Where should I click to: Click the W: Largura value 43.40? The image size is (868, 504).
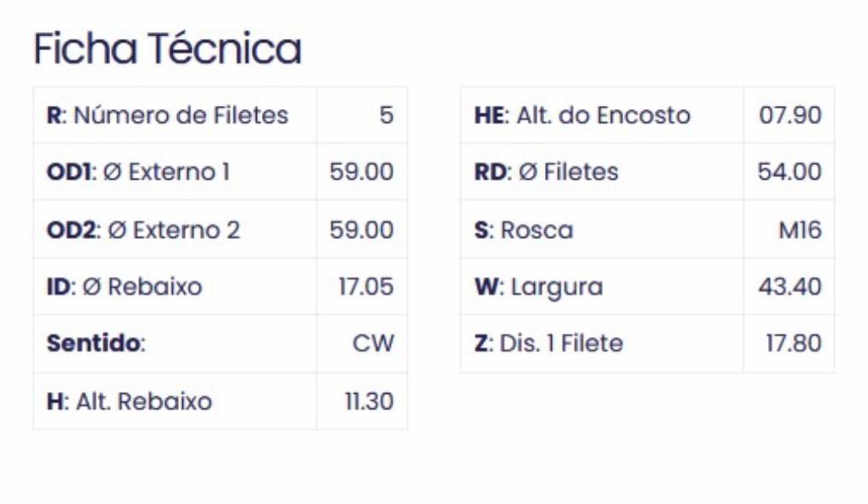tap(790, 286)
